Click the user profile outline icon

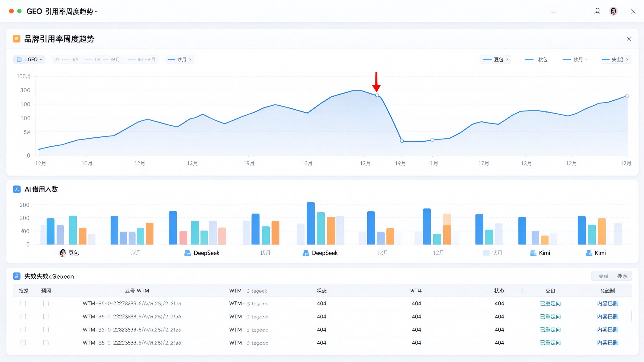pyautogui.click(x=597, y=11)
